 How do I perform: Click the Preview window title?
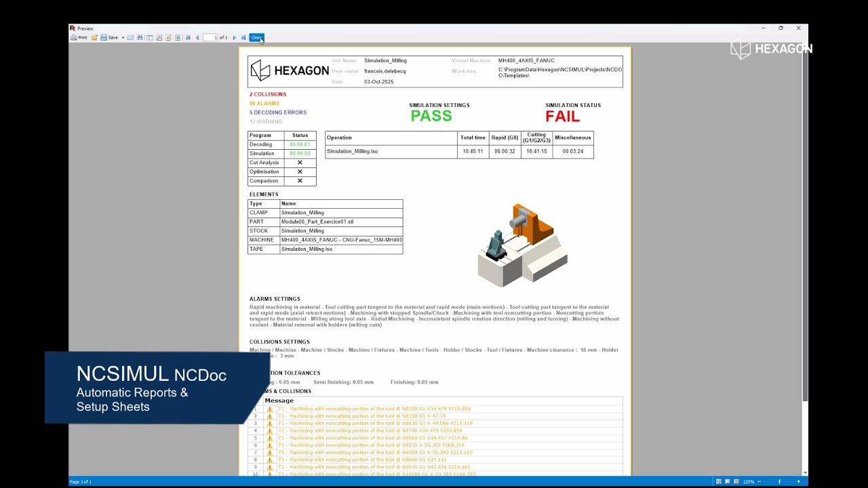pyautogui.click(x=85, y=28)
